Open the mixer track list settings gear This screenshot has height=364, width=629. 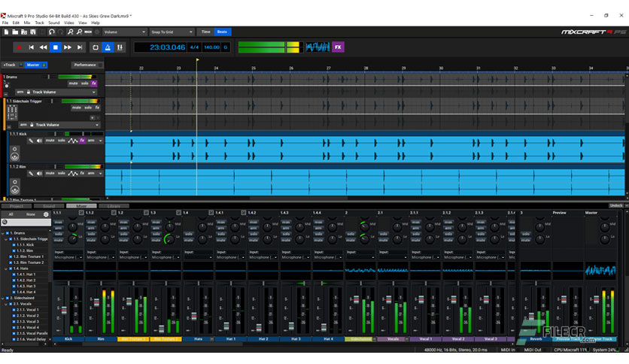(46, 214)
